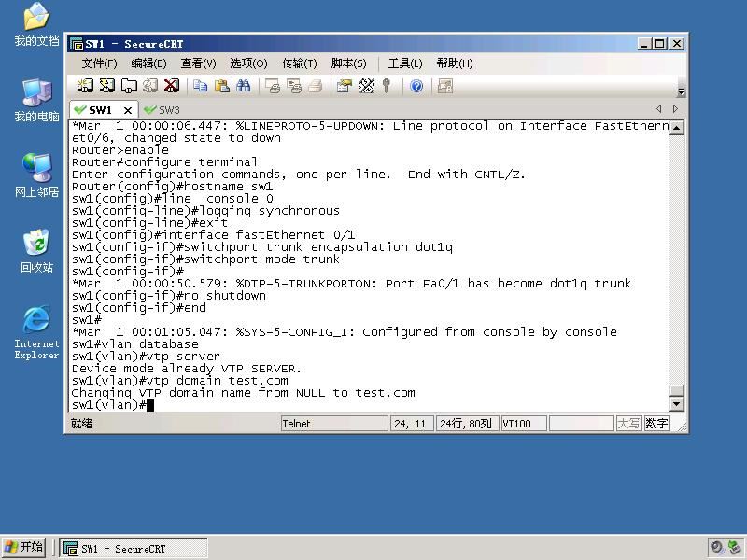Viewport: 747px width, 560px height.
Task: Open Session Options properties icon
Action: pyautogui.click(x=344, y=86)
